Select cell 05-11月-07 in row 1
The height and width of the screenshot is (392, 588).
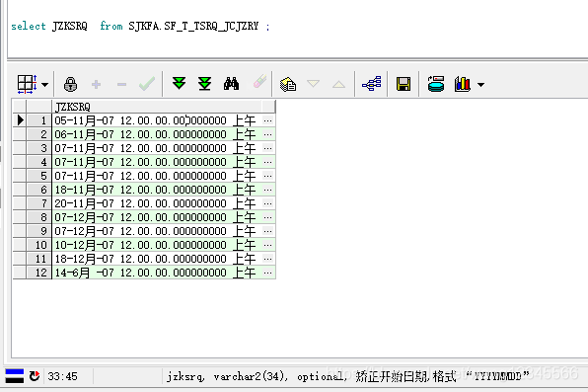[157, 120]
